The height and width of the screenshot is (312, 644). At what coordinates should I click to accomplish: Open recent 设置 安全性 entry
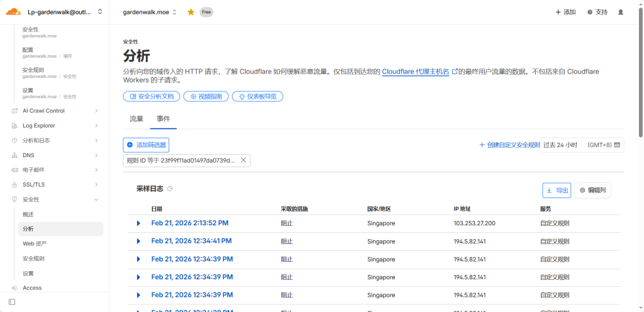pyautogui.click(x=49, y=93)
